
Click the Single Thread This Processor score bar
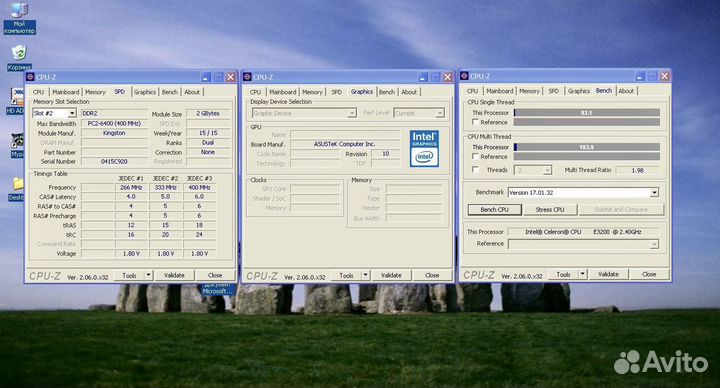coord(586,113)
